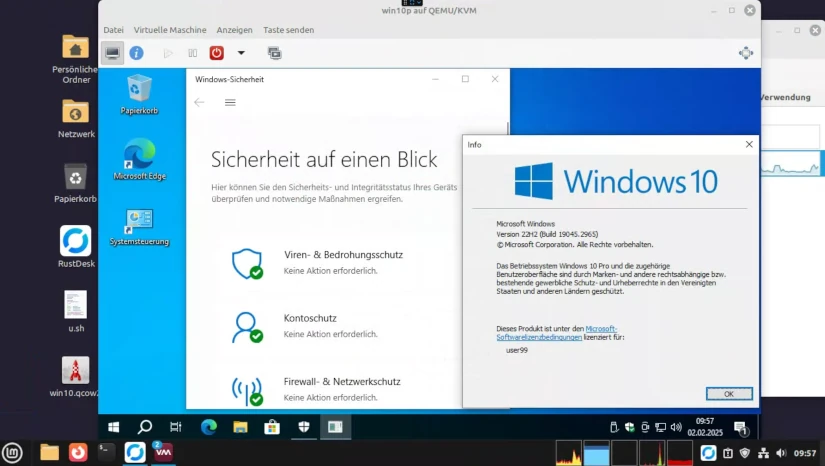Viewport: 825px width, 466px height.
Task: Expand the Windows-Sicherheit hamburger navigation menu
Action: (230, 102)
